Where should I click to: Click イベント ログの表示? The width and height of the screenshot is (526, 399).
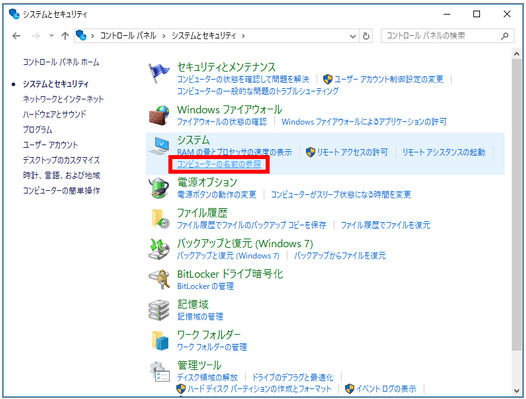(x=386, y=389)
